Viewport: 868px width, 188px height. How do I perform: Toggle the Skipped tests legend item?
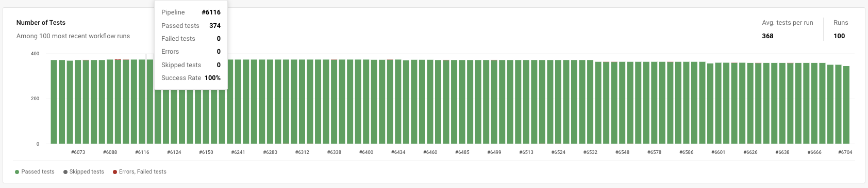(x=84, y=172)
